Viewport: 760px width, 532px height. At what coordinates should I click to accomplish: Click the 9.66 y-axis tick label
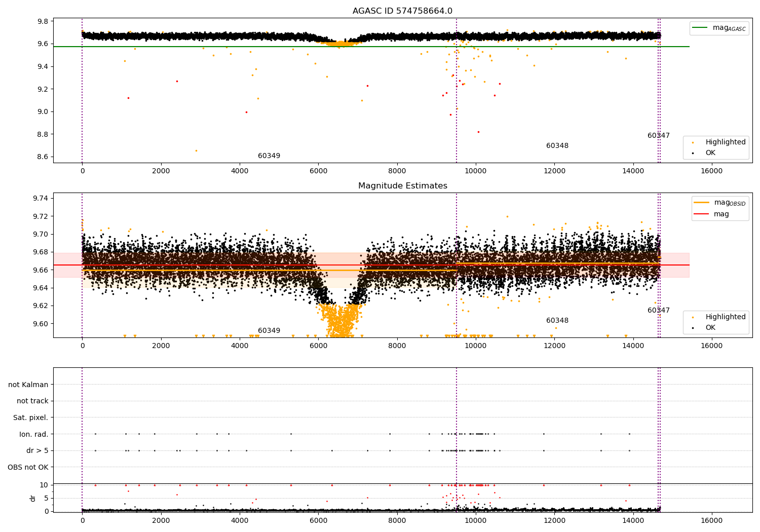41,270
